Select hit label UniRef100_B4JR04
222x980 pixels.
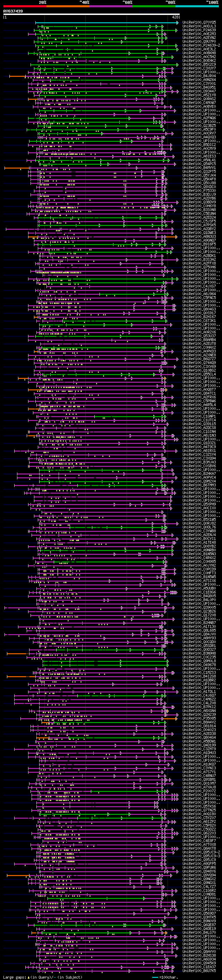tap(199, 76)
